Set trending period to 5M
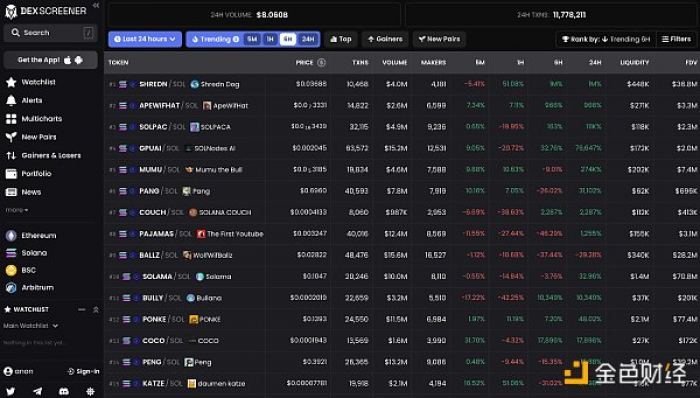 click(252, 39)
